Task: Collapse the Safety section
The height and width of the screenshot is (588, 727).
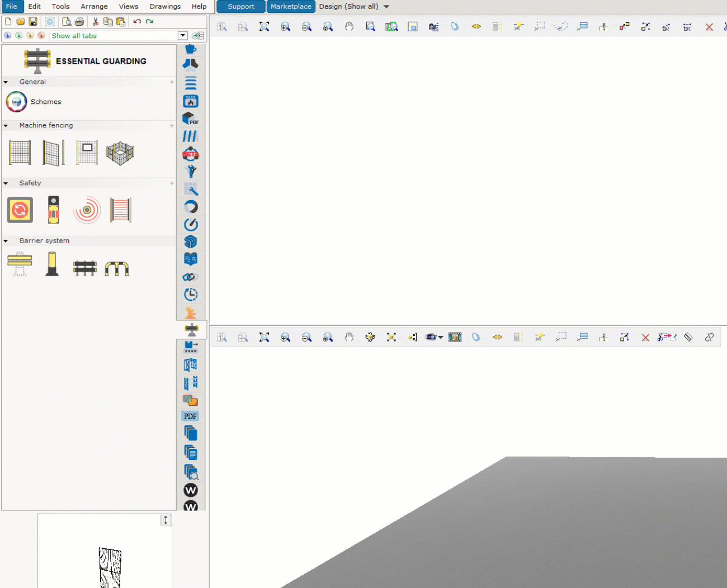Action: click(x=6, y=183)
